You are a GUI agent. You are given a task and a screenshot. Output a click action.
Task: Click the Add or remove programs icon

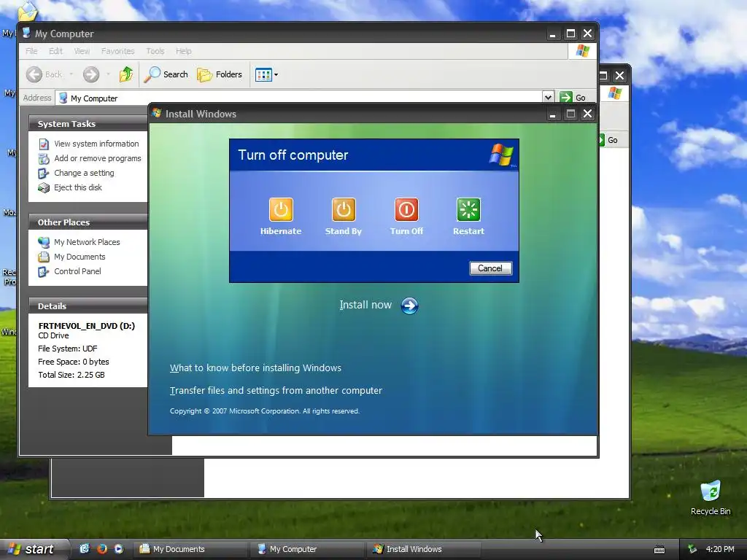click(x=44, y=158)
